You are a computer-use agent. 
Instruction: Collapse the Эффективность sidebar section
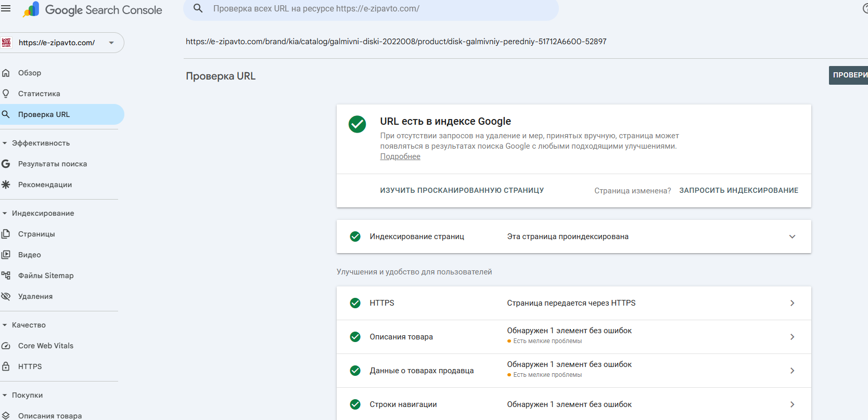click(x=5, y=143)
